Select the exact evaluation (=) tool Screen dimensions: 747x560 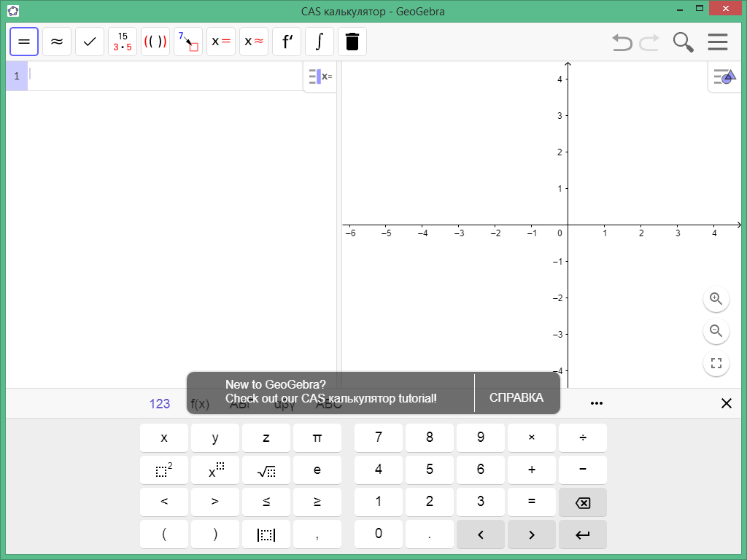[24, 42]
